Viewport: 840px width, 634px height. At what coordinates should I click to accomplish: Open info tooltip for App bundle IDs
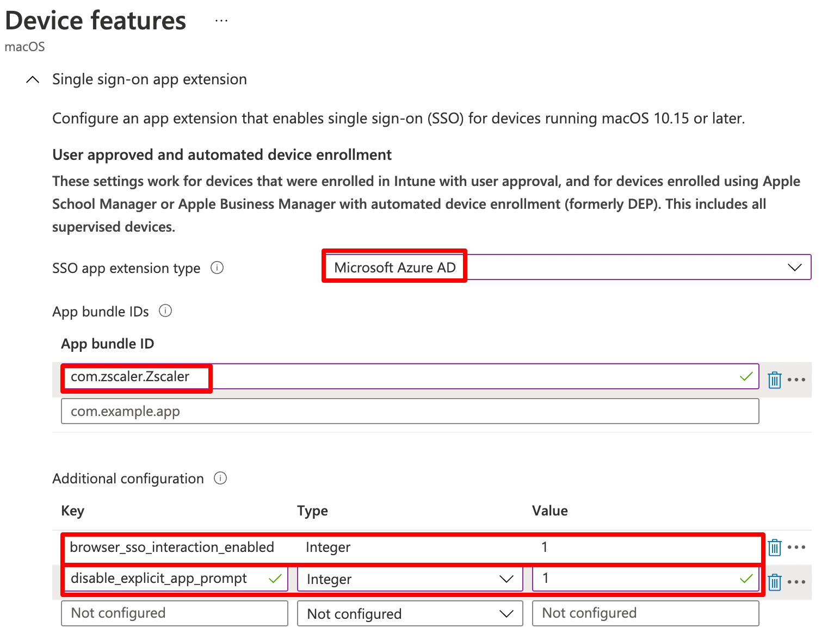click(x=165, y=310)
